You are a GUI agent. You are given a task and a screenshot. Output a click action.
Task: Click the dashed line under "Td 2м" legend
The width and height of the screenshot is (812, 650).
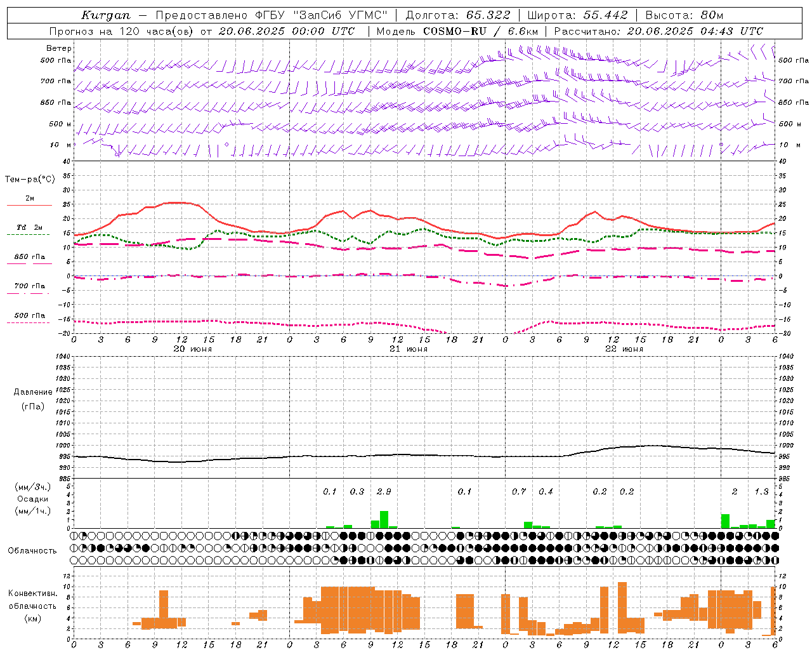[x=29, y=234]
